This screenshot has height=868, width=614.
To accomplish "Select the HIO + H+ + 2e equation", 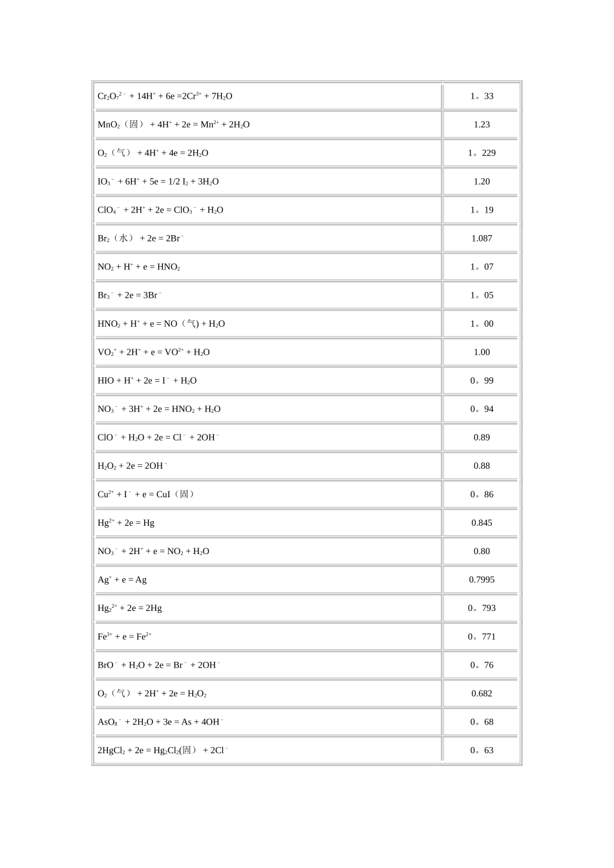I will point(147,380).
